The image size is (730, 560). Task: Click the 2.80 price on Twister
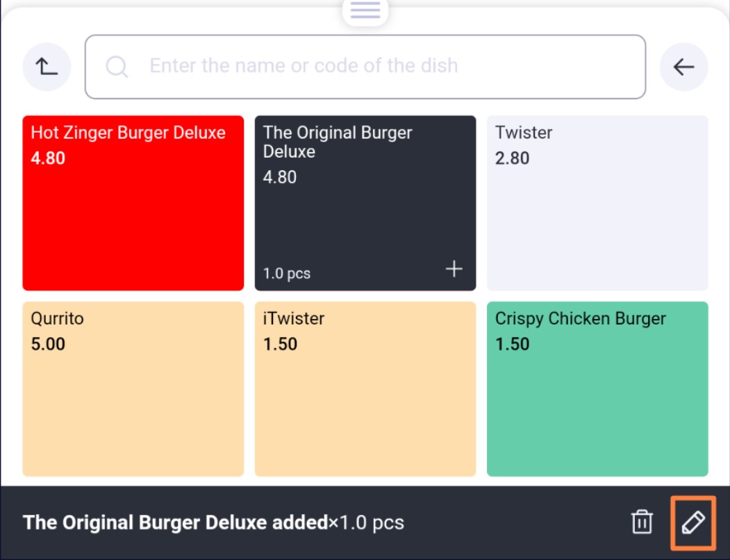click(x=512, y=158)
